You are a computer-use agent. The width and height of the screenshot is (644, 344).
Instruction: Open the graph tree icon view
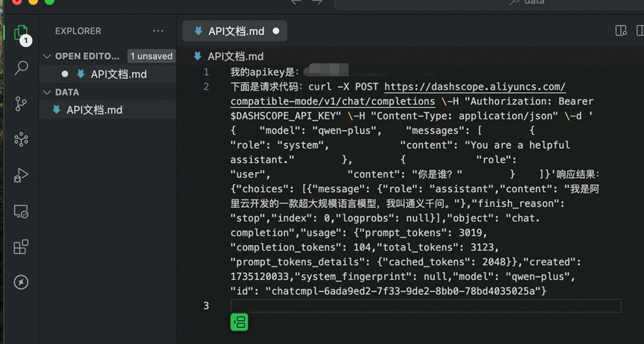(x=21, y=139)
